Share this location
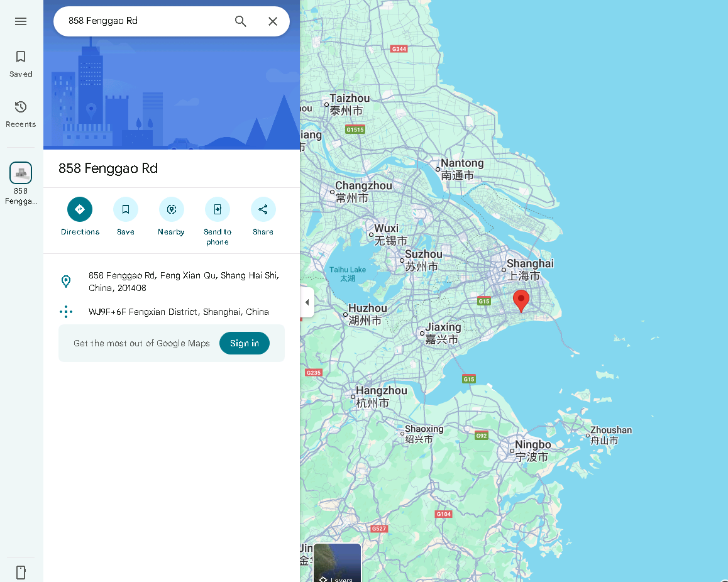 click(263, 217)
